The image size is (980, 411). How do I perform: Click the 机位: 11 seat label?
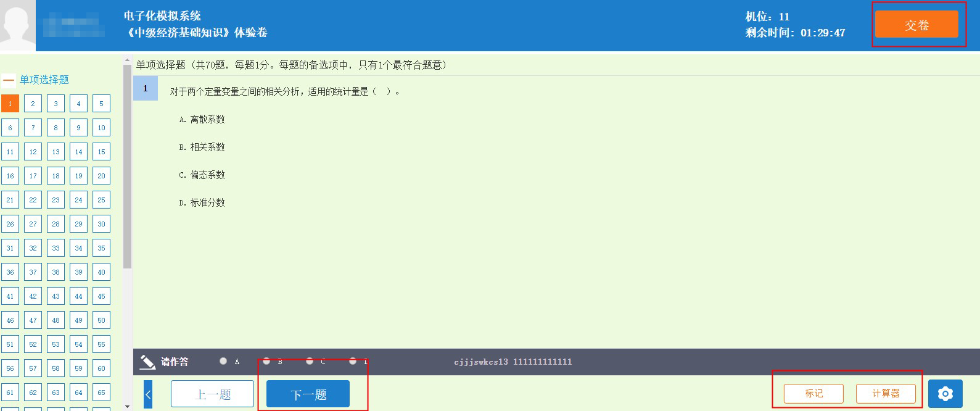click(x=767, y=17)
